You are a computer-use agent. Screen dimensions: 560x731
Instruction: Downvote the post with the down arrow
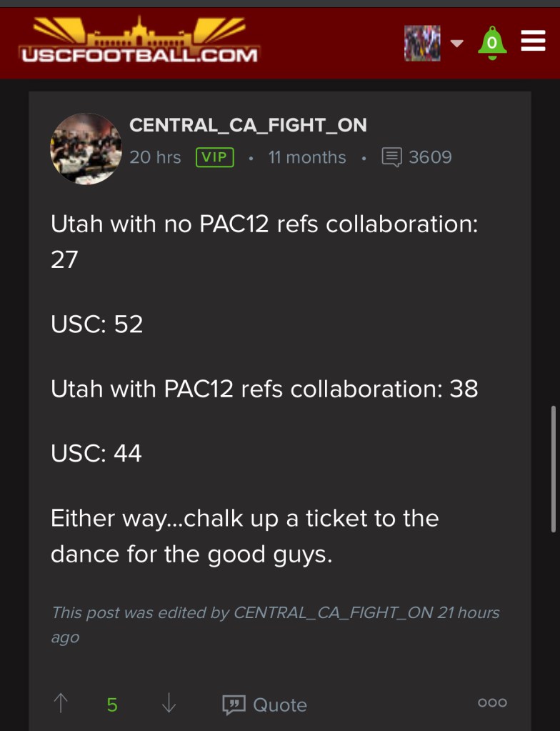click(x=169, y=704)
